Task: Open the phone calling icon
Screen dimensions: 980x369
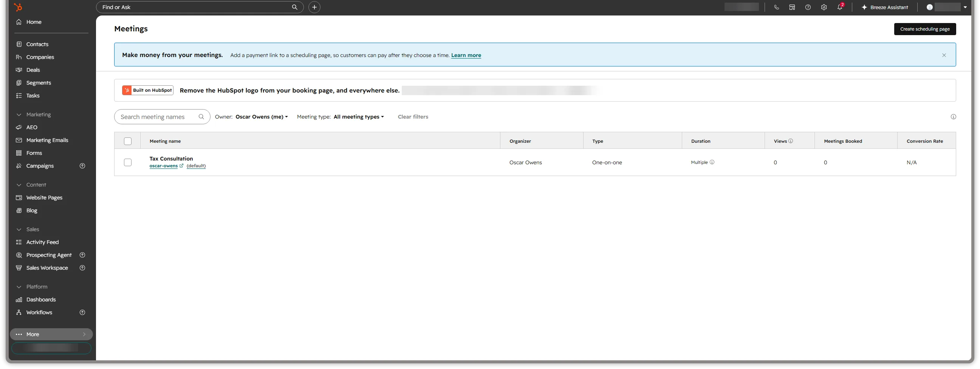Action: pos(776,7)
